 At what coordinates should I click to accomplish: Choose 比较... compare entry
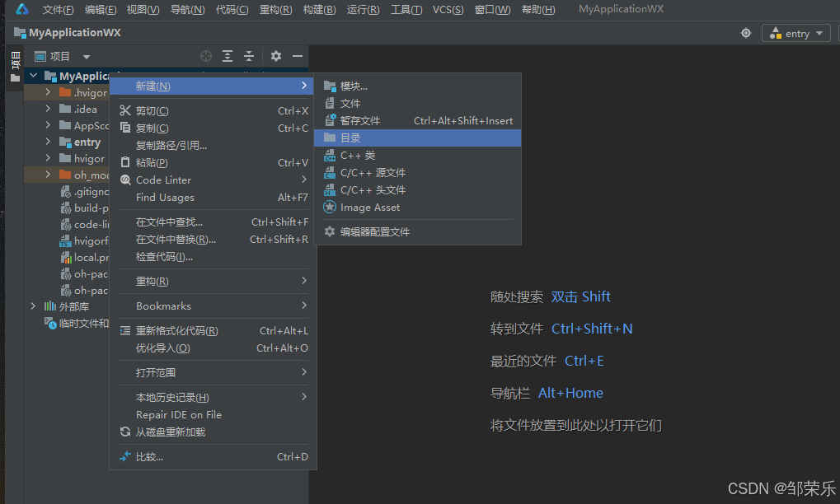tap(214, 456)
